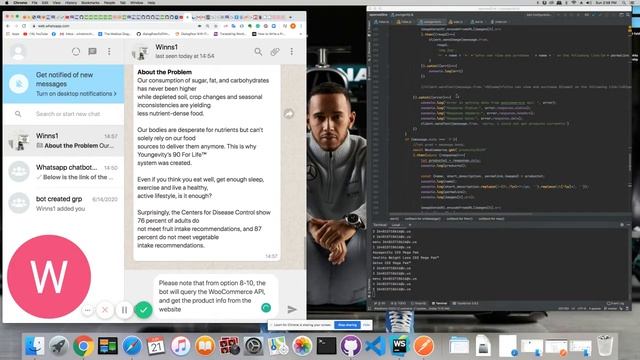
Task: Open Visual Studio Code from dock
Action: [375, 346]
